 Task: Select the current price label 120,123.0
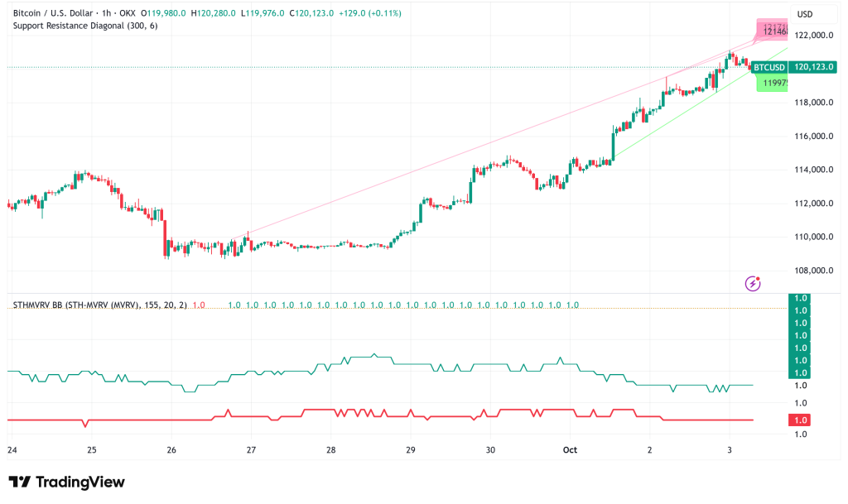(813, 67)
